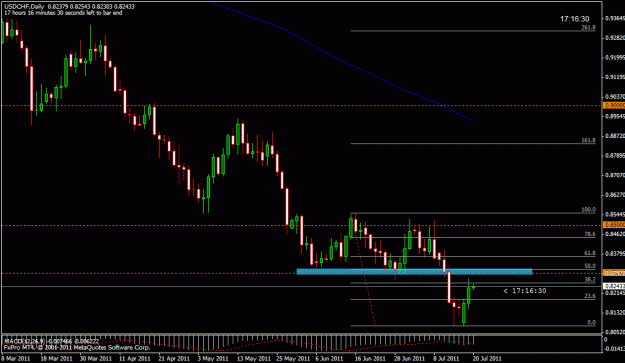This screenshot has height=363, width=625.
Task: Click the 0.8544 price axis label
Action: pyautogui.click(x=615, y=214)
